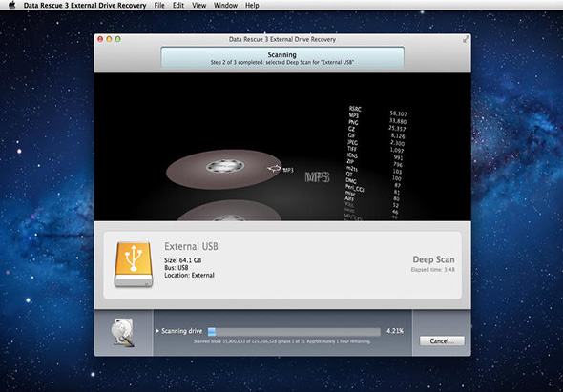Open the File menu
This screenshot has width=563, height=392.
(159, 6)
